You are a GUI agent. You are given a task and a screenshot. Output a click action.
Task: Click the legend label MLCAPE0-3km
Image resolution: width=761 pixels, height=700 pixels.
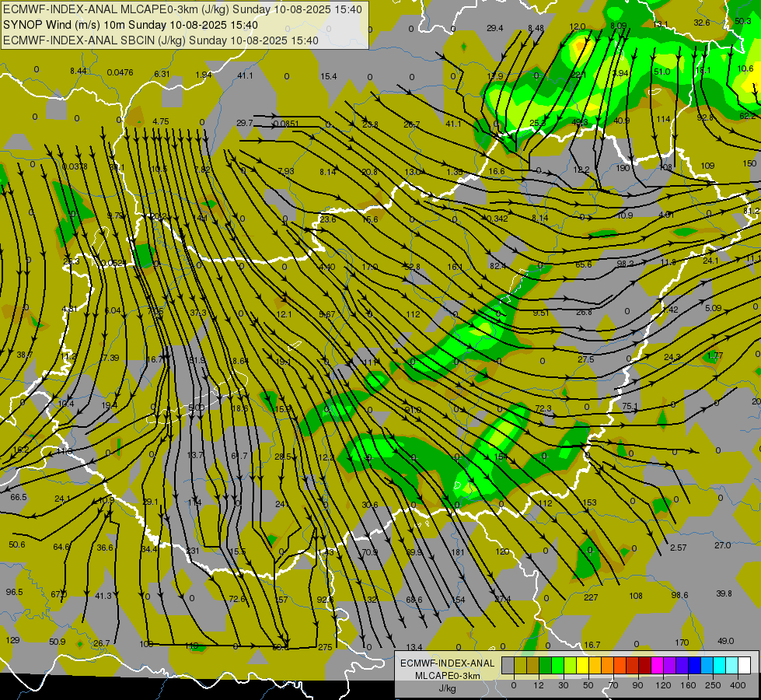(x=448, y=676)
